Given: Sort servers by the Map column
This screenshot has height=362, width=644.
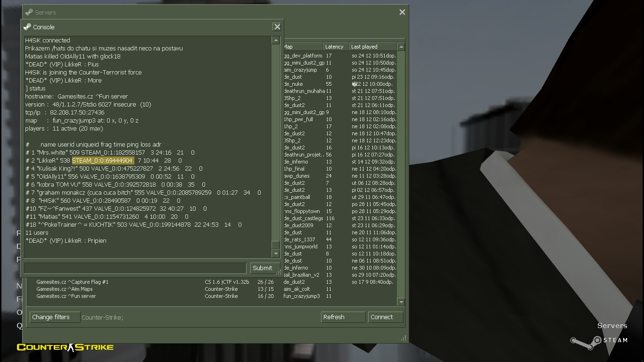Looking at the screenshot, I should (302, 47).
